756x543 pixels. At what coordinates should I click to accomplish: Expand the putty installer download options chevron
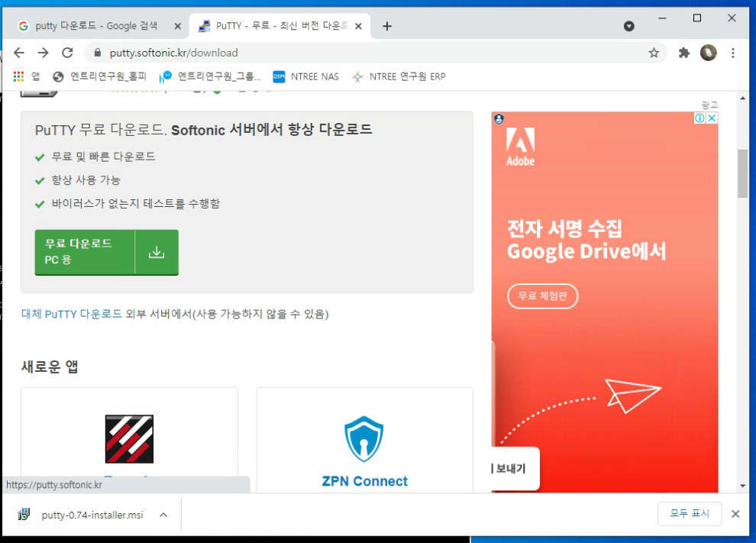click(x=163, y=515)
